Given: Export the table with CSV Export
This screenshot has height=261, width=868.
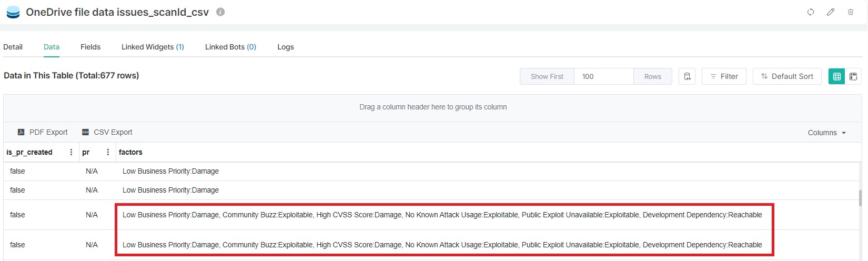Looking at the screenshot, I should click(x=107, y=132).
